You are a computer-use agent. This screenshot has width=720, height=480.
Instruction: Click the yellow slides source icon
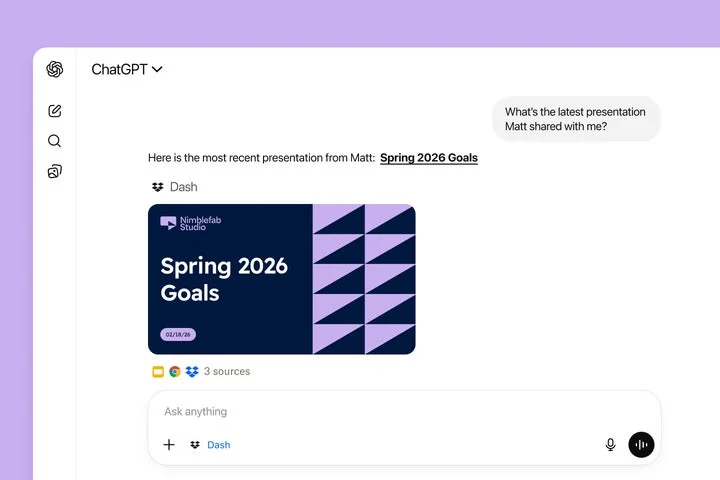click(158, 372)
